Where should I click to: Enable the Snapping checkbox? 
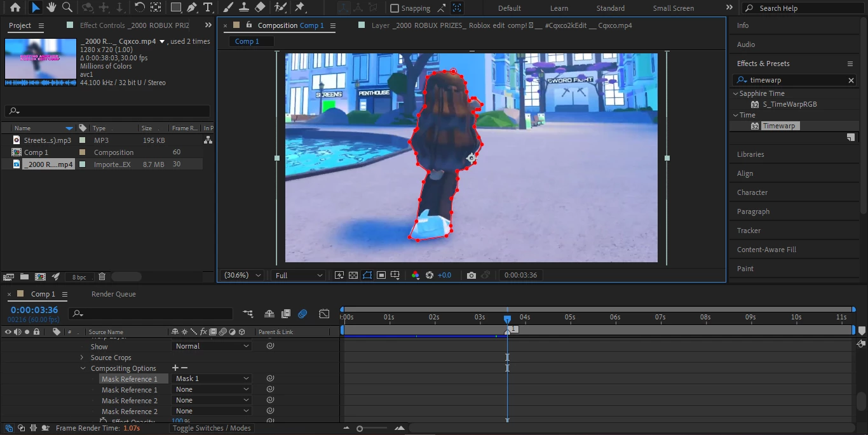click(395, 8)
